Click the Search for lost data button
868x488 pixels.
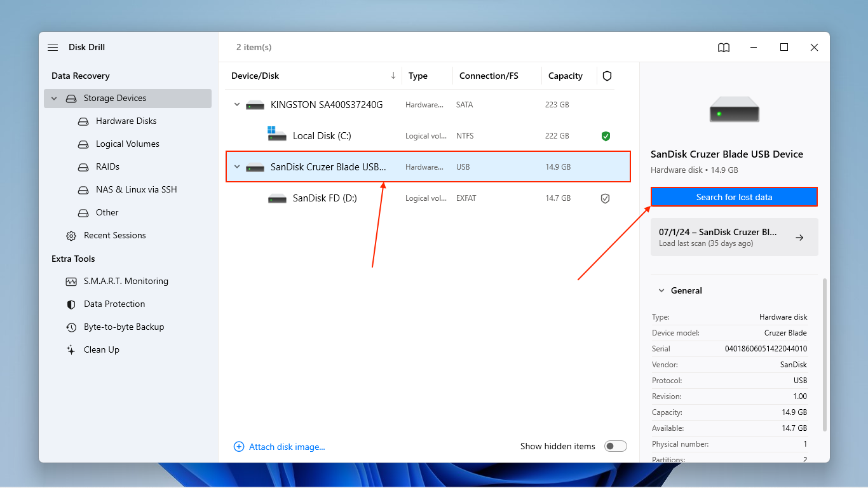735,197
